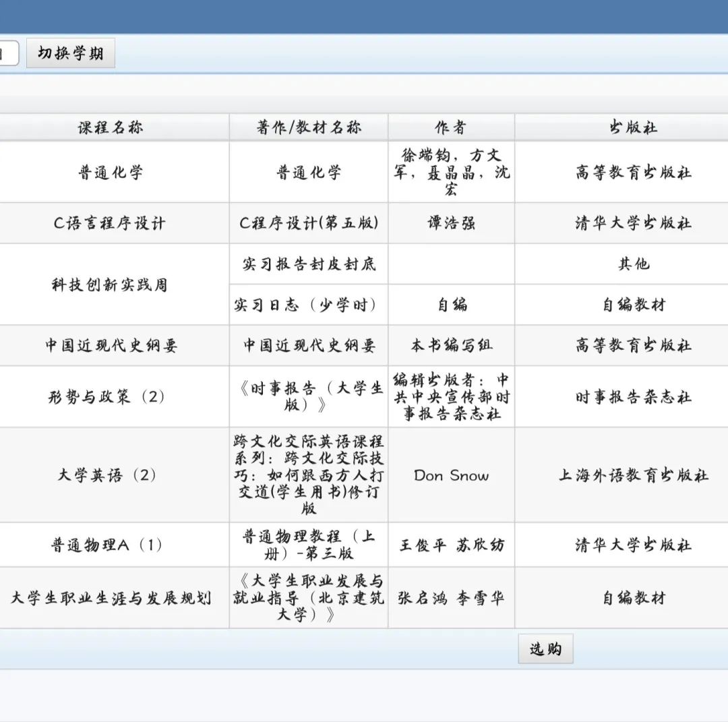Click the 普通物理教程（上册）-第三版 textbook cell

coord(309,545)
